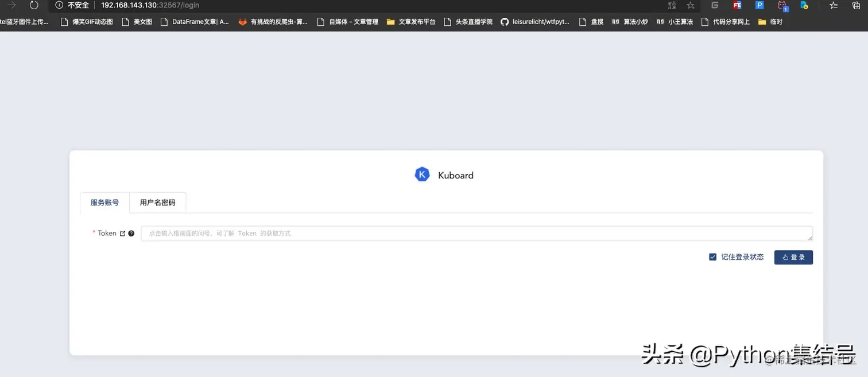Open the document download extension icon
This screenshot has width=868, height=377.
804,5
